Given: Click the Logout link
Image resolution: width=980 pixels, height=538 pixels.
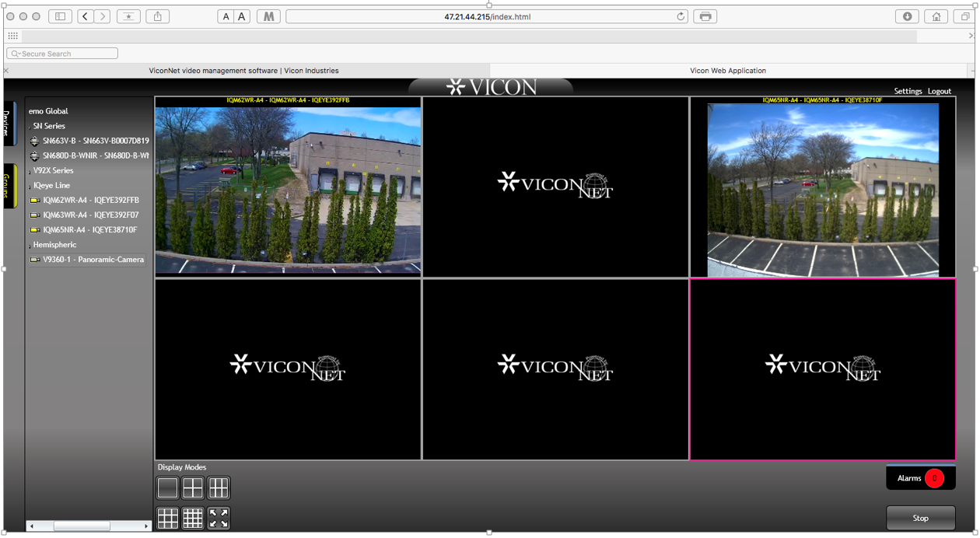Looking at the screenshot, I should tap(939, 91).
